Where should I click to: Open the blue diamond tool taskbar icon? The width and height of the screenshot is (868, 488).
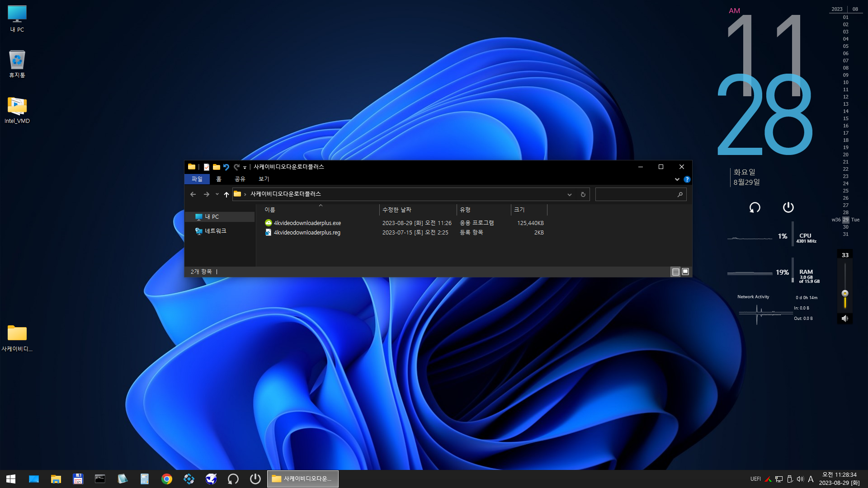(x=189, y=479)
